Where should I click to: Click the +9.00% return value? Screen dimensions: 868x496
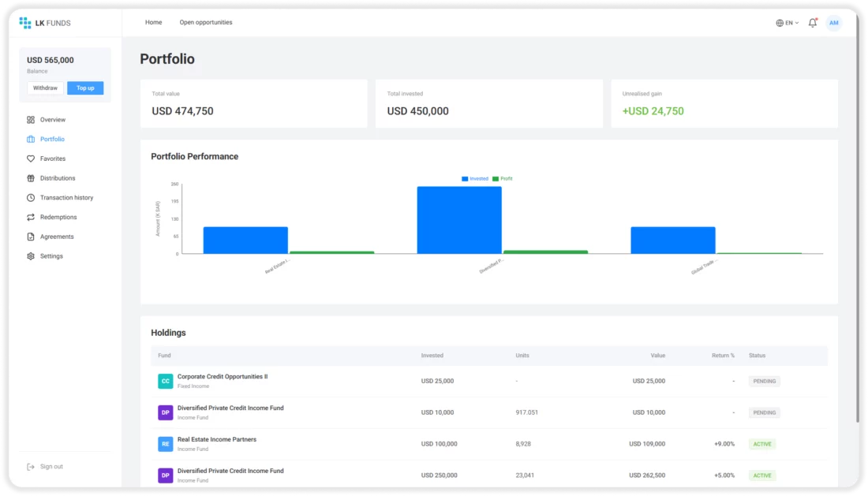pyautogui.click(x=724, y=444)
